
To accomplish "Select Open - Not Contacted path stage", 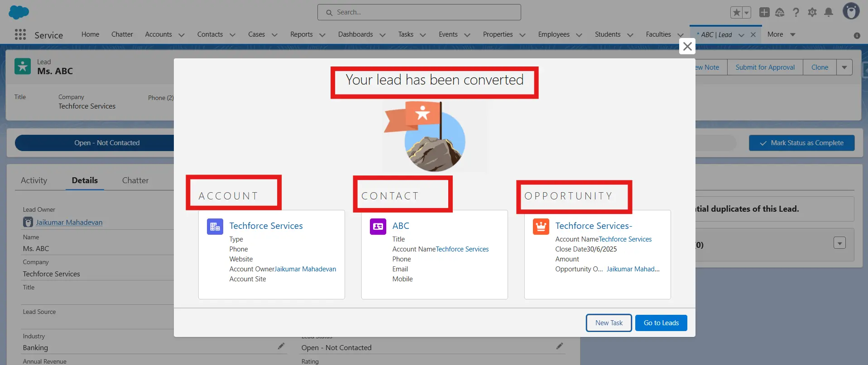I will pos(95,143).
